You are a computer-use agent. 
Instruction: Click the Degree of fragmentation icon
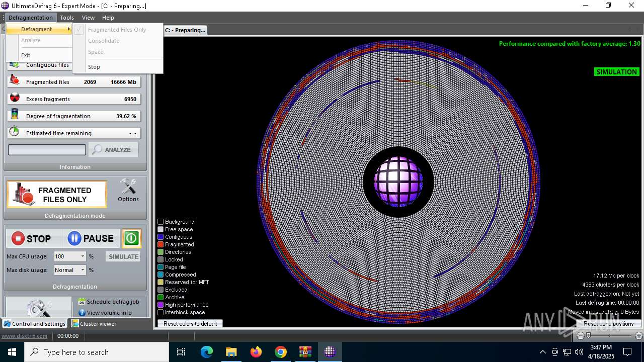pyautogui.click(x=15, y=115)
